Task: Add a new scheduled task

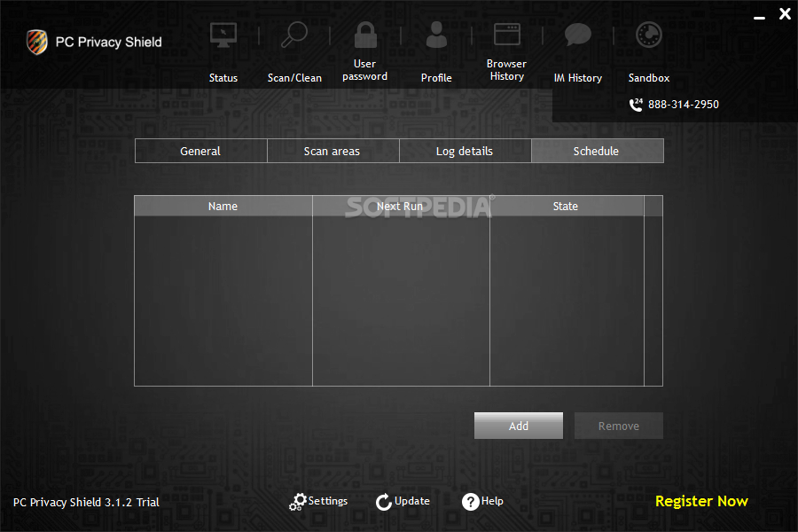Action: coord(519,426)
